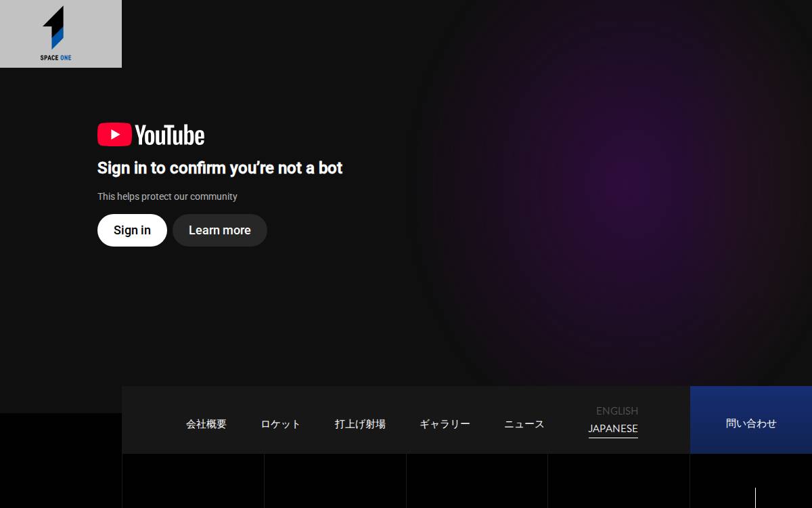Select the JAPANESE language link
The image size is (812, 508).
613,429
